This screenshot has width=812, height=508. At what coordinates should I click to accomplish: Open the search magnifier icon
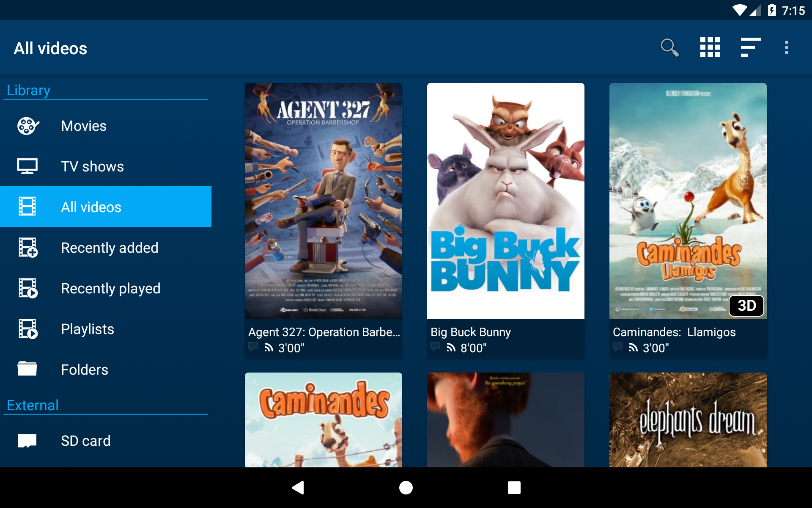pyautogui.click(x=669, y=47)
